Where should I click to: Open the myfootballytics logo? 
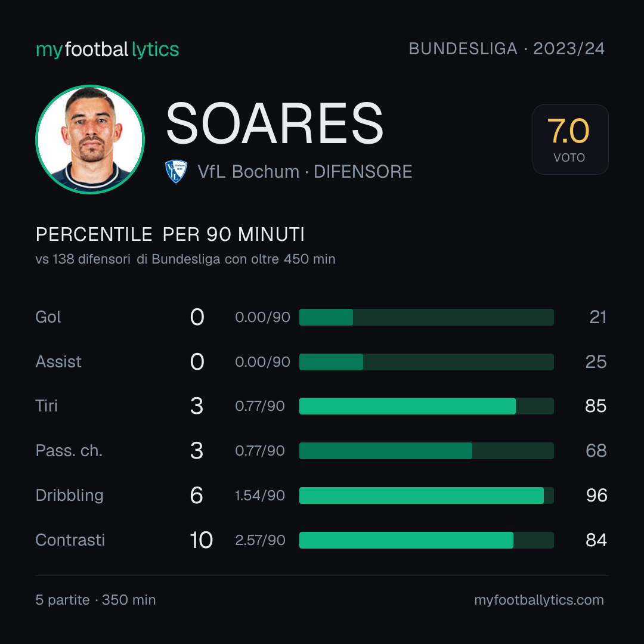107,49
